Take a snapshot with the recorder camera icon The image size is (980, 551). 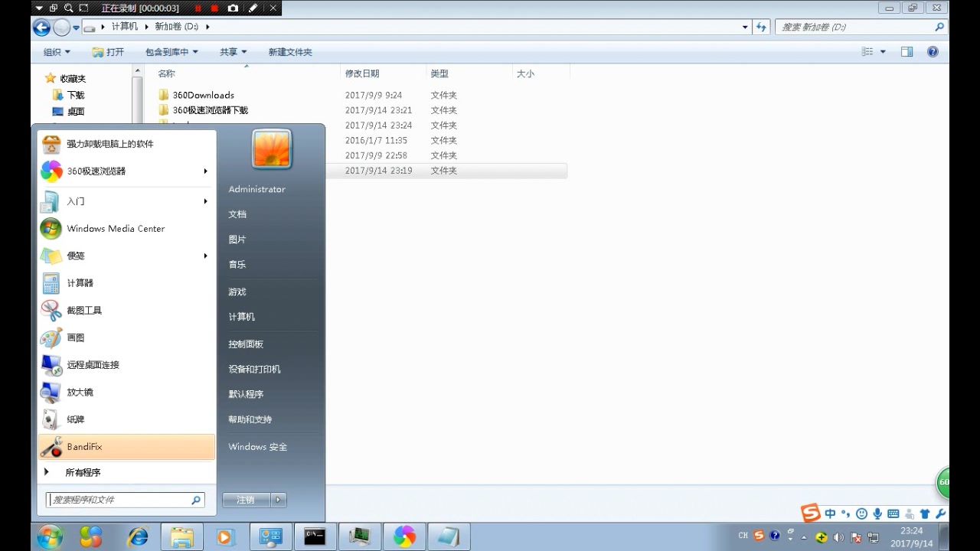click(x=233, y=8)
